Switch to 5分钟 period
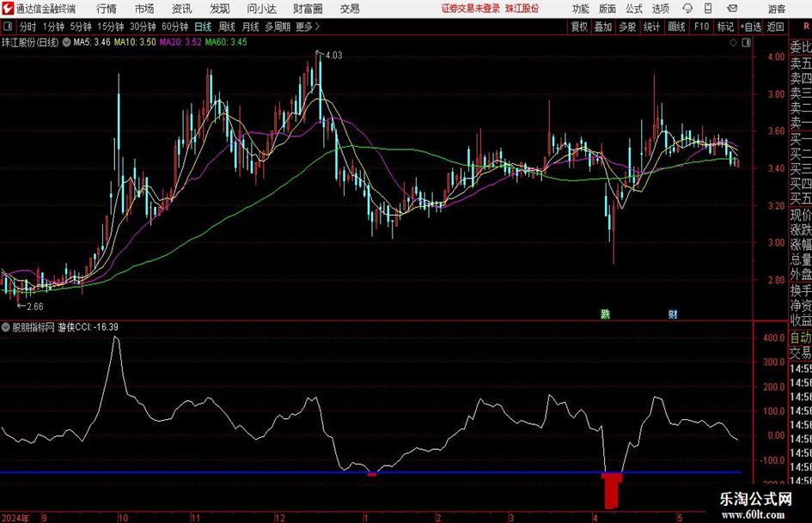 [x=80, y=27]
